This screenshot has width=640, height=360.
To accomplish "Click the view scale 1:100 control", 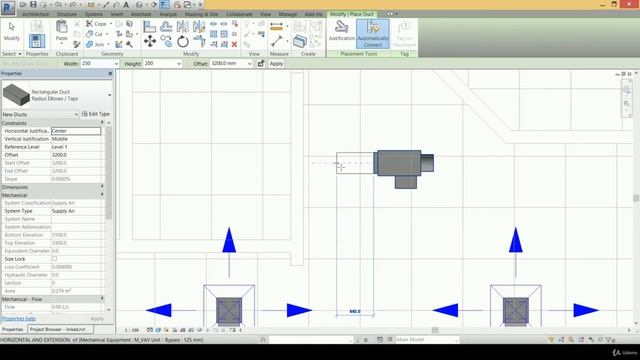I will (132, 330).
